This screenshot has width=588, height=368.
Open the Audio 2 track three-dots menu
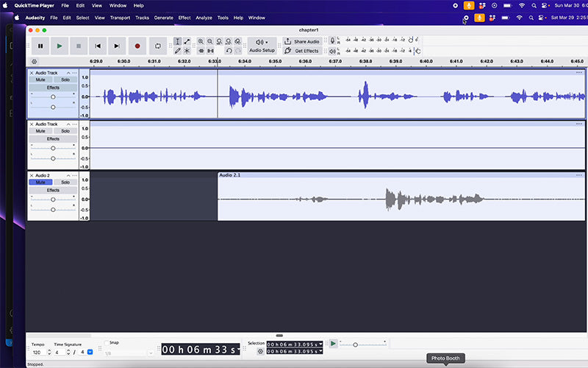(x=74, y=175)
